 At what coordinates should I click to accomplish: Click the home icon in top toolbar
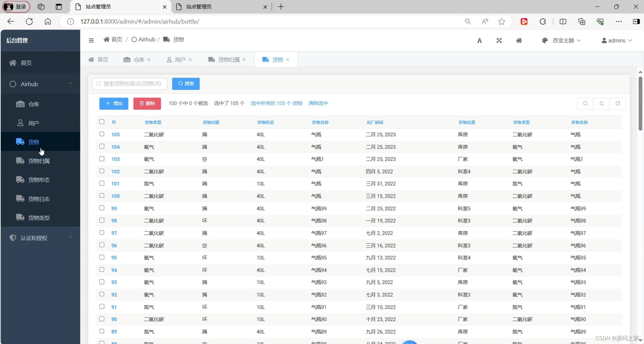pos(519,40)
